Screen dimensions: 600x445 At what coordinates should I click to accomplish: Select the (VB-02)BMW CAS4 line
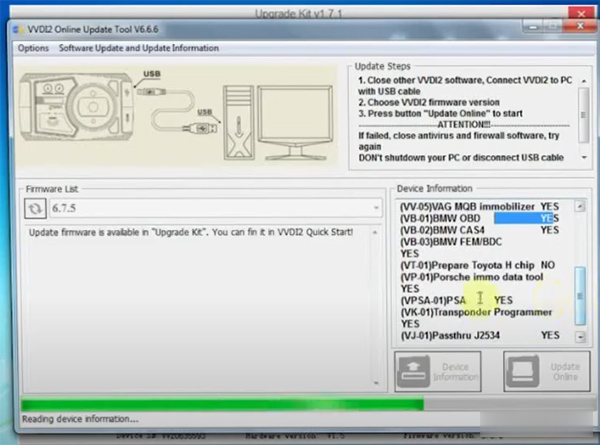coord(479,230)
